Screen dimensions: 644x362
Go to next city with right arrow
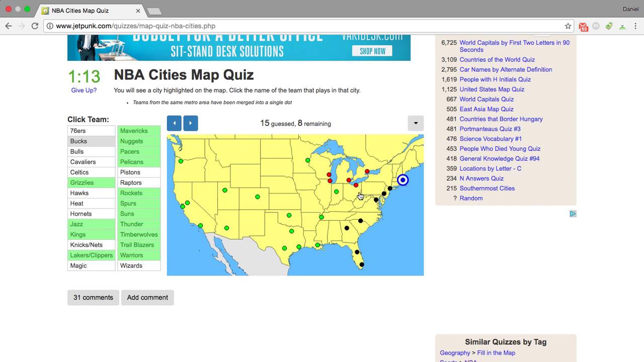tap(191, 123)
